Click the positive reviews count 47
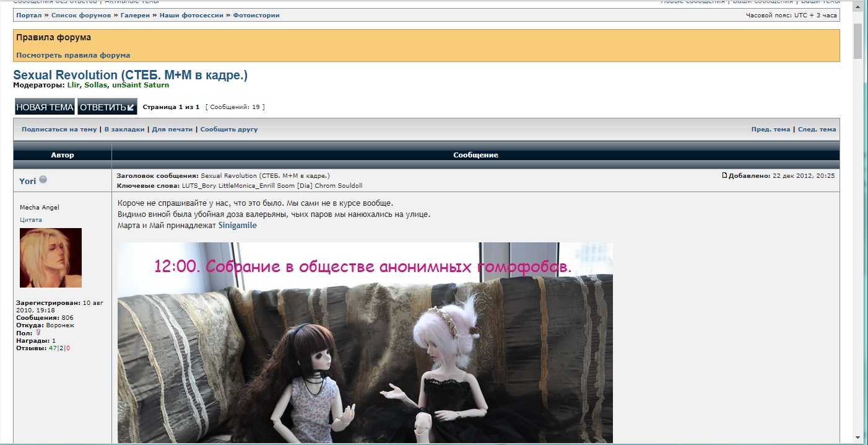Viewport: 868px width, 445px height. click(x=53, y=348)
